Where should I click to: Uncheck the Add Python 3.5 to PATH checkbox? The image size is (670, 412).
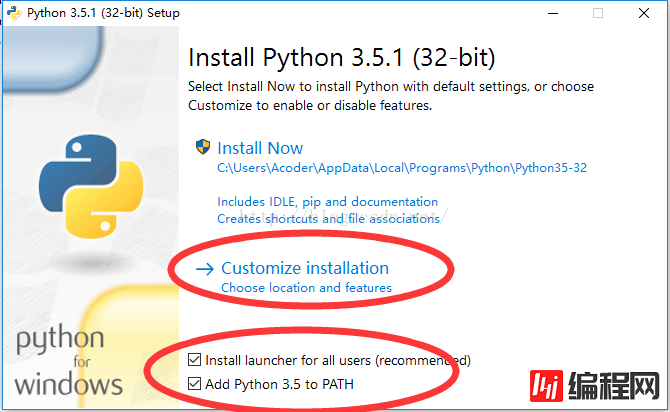pyautogui.click(x=194, y=384)
